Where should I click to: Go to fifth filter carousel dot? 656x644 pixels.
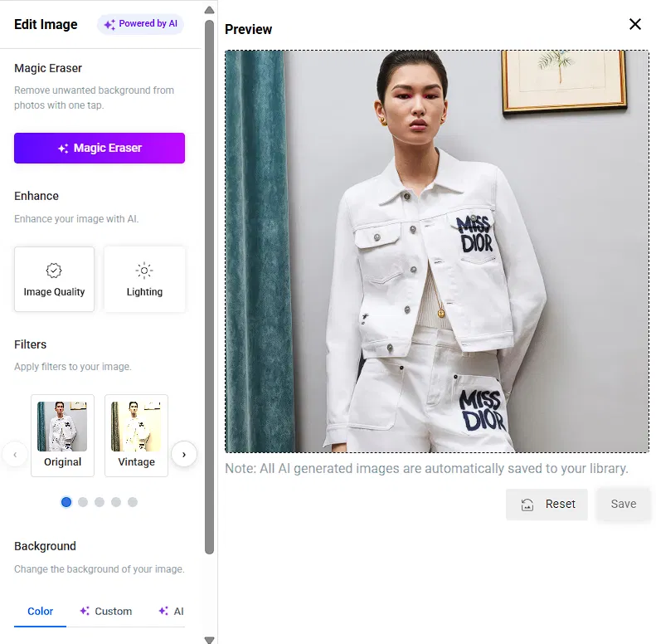[133, 501]
